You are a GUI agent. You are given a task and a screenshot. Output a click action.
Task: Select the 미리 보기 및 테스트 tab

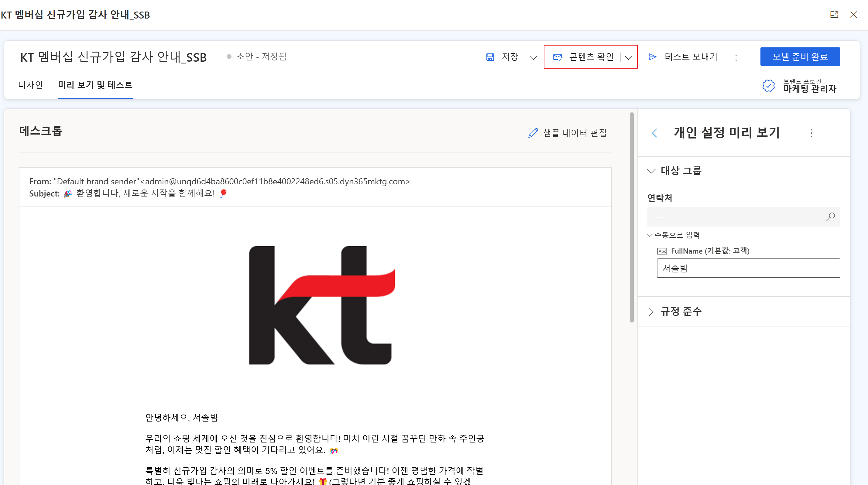tap(95, 85)
